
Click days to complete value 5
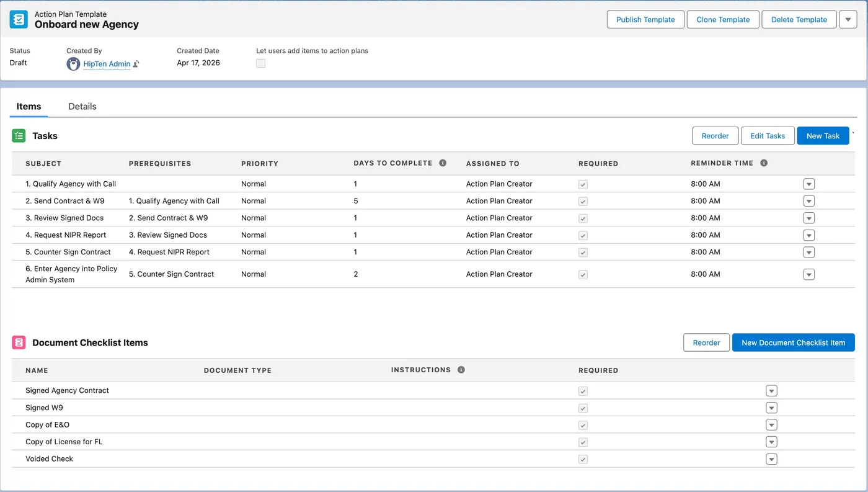356,201
